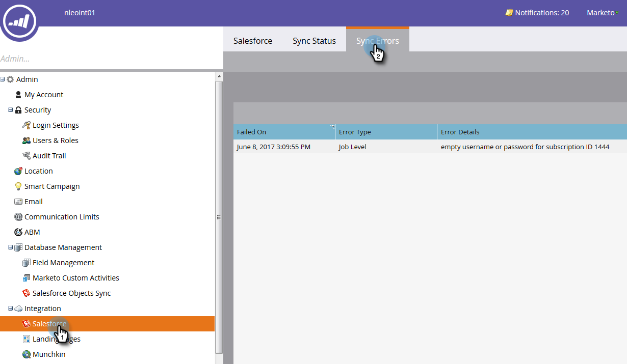Screen dimensions: 627x364
Task: Select Smart Campaign in the tree
Action: 52,186
